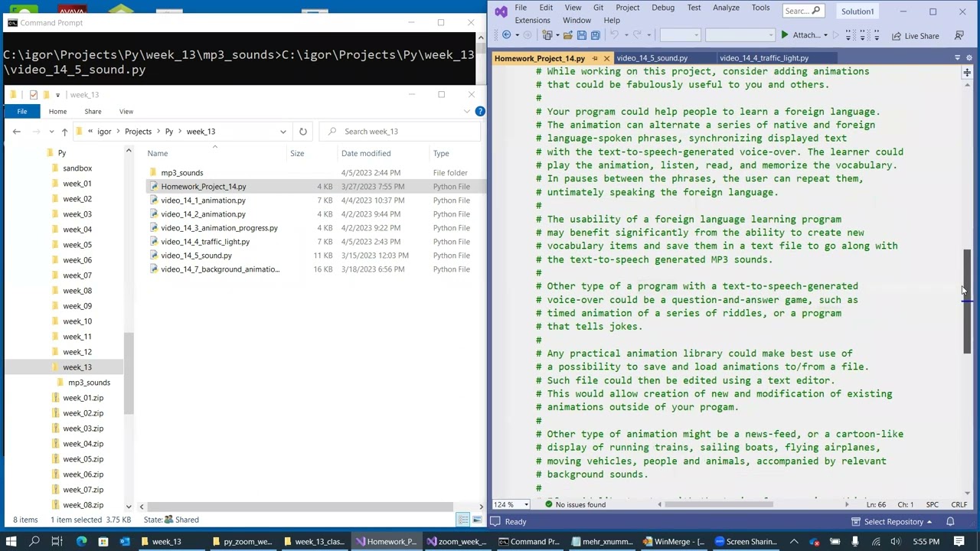Select the mp3_sounds folder in the file list
The width and height of the screenshot is (980, 551).
(181, 173)
